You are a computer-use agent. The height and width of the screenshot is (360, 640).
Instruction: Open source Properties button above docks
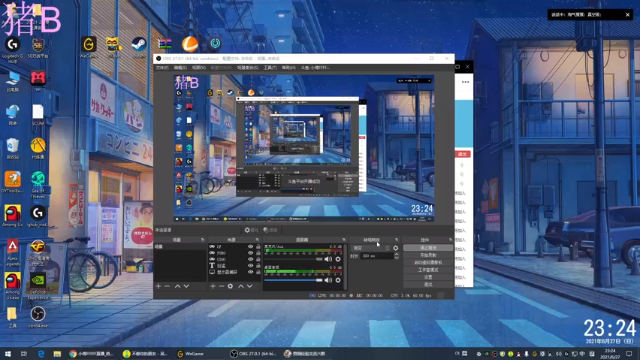(251, 230)
